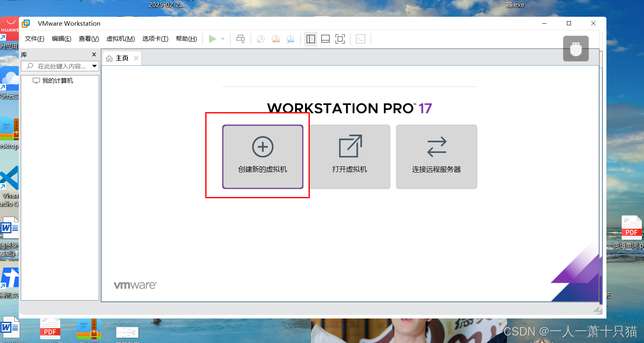The image size is (644, 343).
Task: Open the 选项卡(T) menu
Action: point(155,39)
